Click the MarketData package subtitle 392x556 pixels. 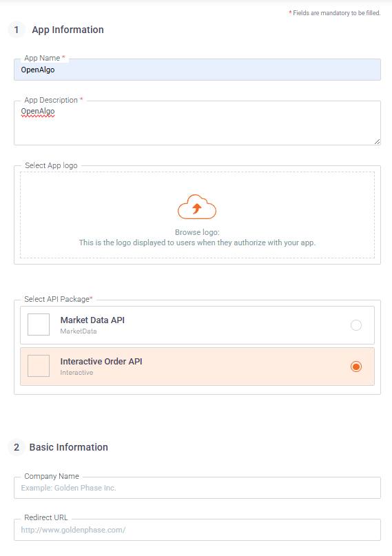click(79, 331)
